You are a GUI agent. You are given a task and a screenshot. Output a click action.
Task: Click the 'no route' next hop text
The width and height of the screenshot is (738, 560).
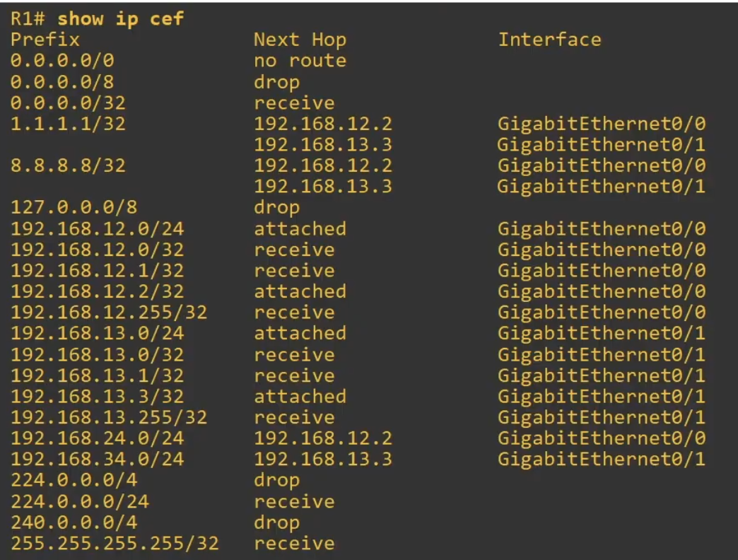(x=300, y=60)
